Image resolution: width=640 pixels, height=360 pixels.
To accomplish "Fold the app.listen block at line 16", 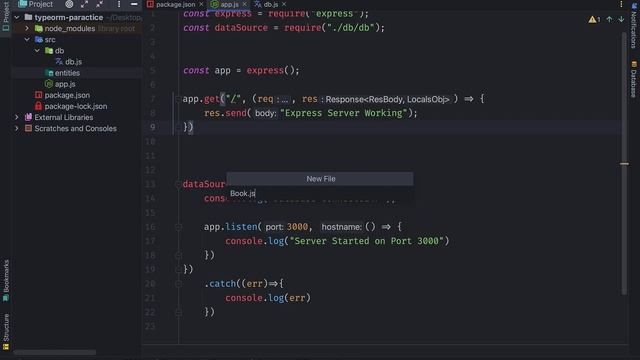I will tap(178, 227).
